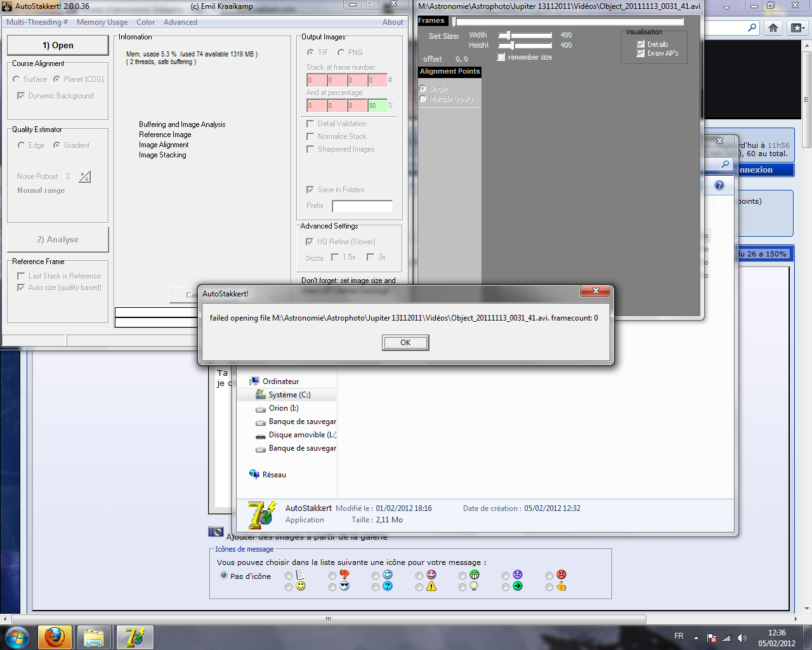The height and width of the screenshot is (650, 812).
Task: Click the AutoStakkert title bar icon
Action: 7,6
